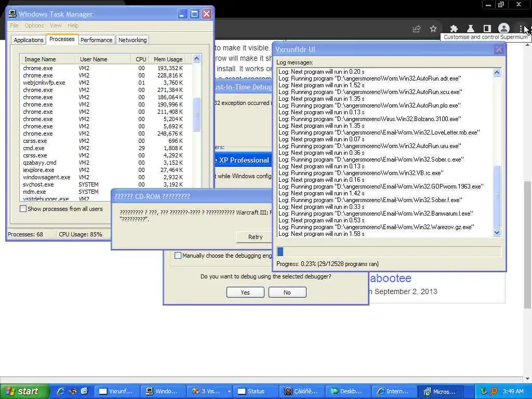The height and width of the screenshot is (399, 532).
Task: Open the Extensions puzzle icon
Action: [454, 29]
